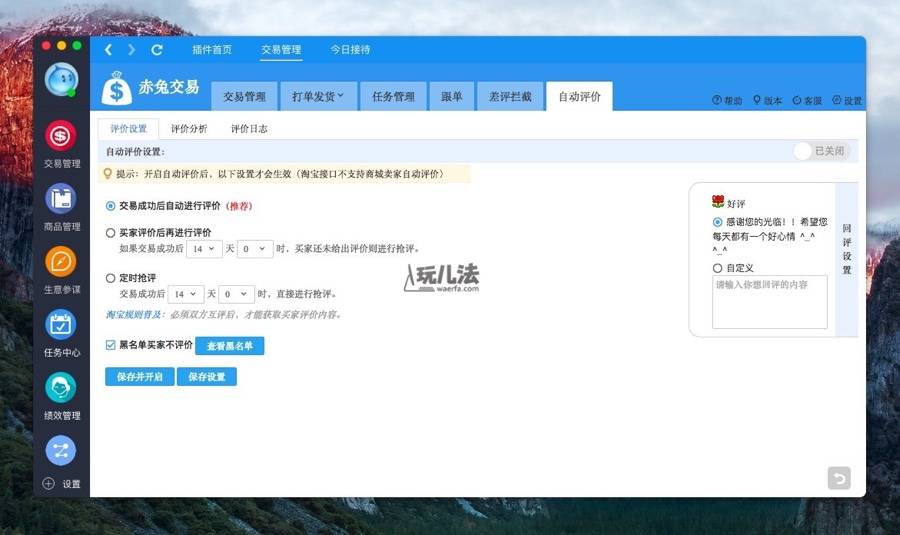This screenshot has width=900, height=535.
Task: Open the blue shuffle-arrows sidebar icon
Action: (60, 451)
